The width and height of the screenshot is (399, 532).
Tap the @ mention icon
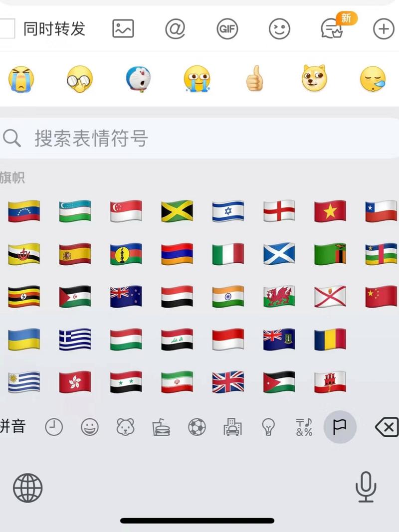point(175,28)
